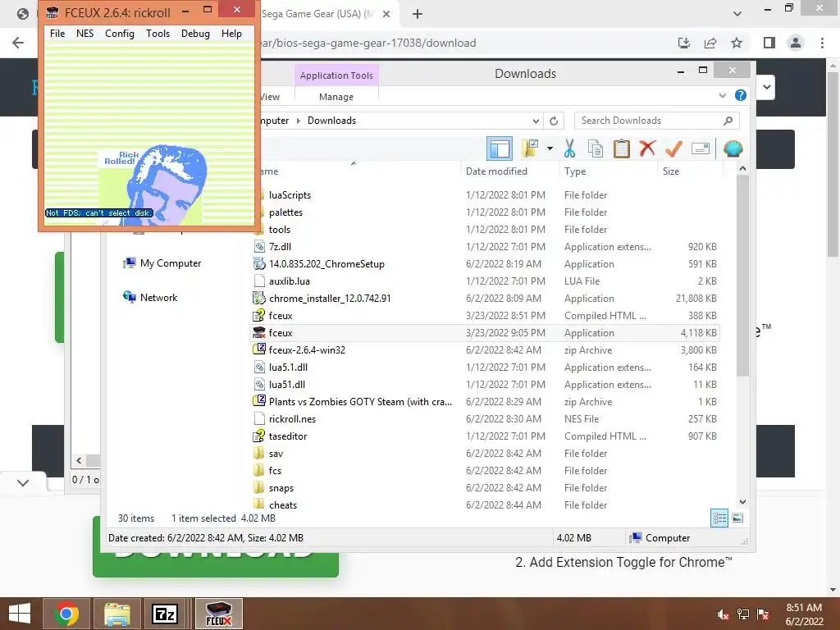
Task: Click the clipboard Paste icon
Action: [x=622, y=148]
